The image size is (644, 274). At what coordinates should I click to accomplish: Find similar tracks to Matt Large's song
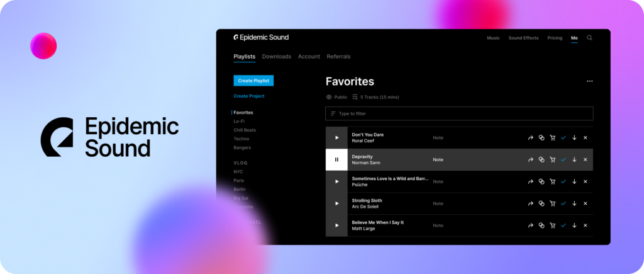point(541,225)
